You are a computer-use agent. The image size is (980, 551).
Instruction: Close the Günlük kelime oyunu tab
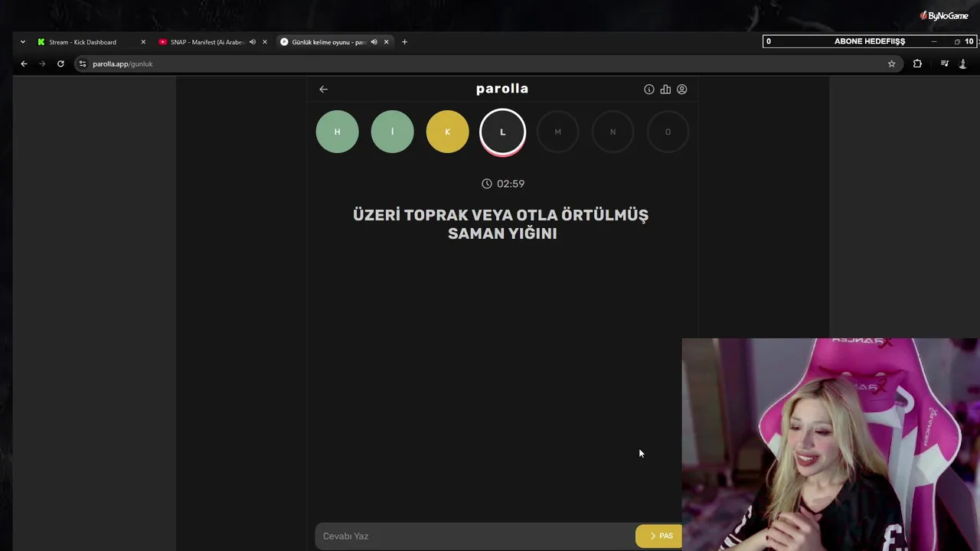[387, 42]
